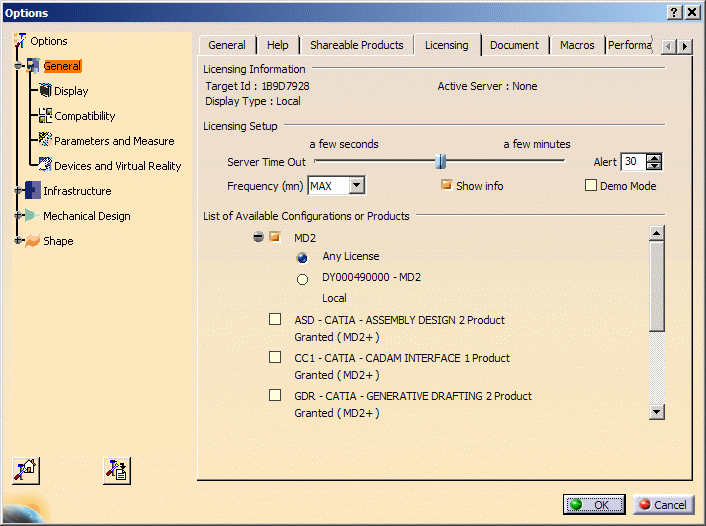
Task: Open Devices and Virtual Reality item
Action: 118,166
